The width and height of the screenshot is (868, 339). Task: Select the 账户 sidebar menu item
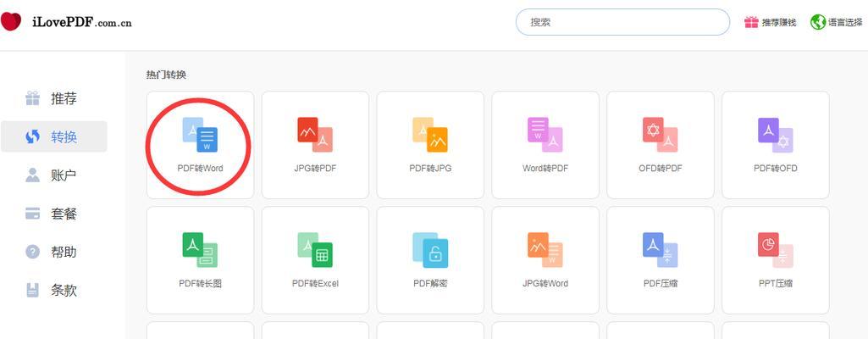click(x=53, y=175)
